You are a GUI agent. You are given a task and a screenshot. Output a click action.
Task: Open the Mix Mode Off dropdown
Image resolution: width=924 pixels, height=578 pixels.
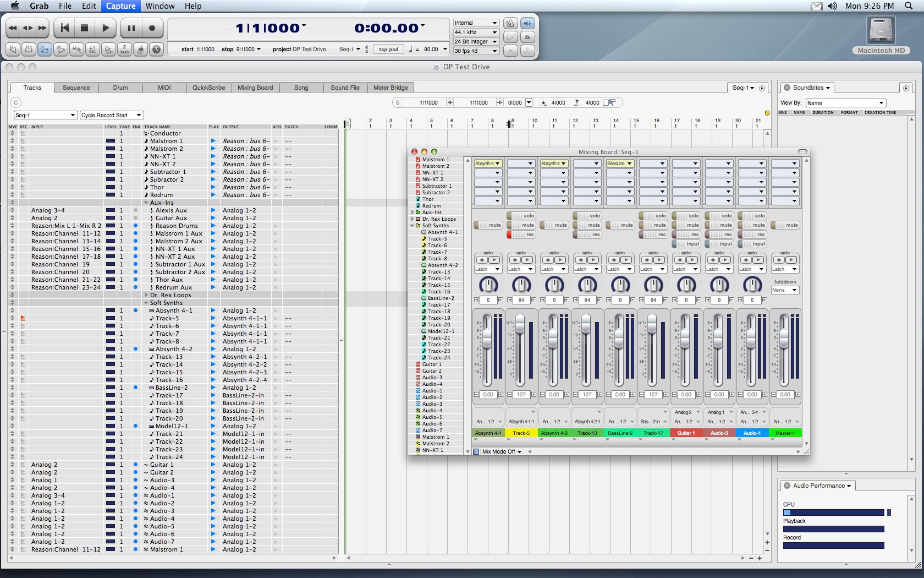pyautogui.click(x=502, y=451)
